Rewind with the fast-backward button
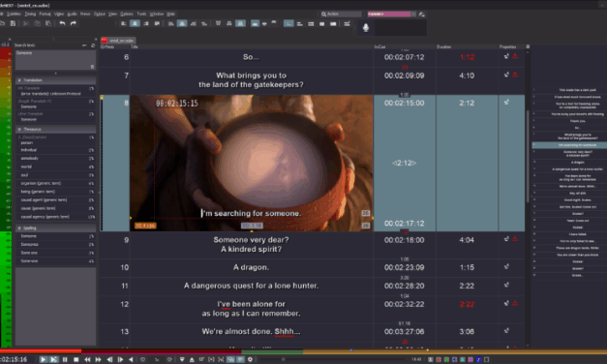Image resolution: width=607 pixels, height=364 pixels. (87, 360)
